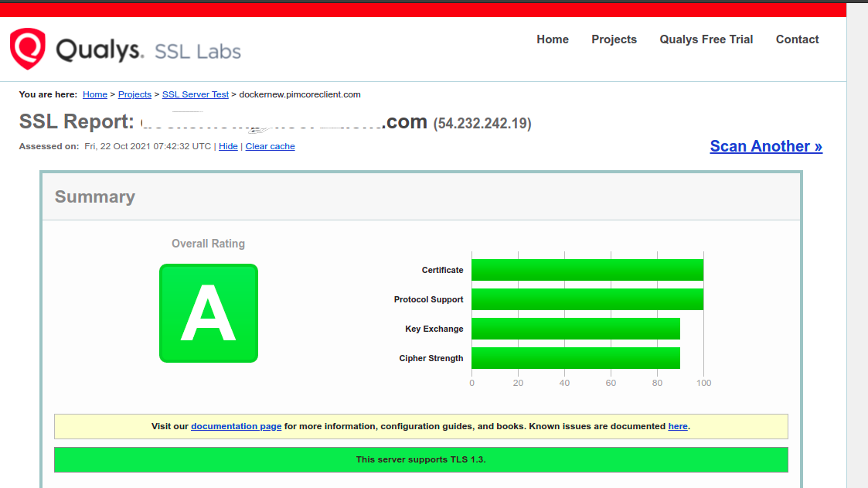Follow the Projects breadcrumb link
Screen dimensions: 868x488
(x=134, y=94)
